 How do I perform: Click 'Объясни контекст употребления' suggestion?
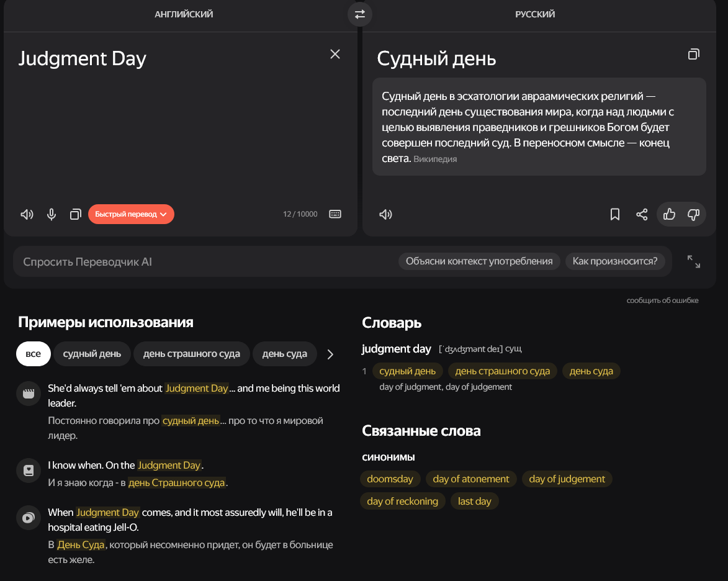click(x=479, y=261)
